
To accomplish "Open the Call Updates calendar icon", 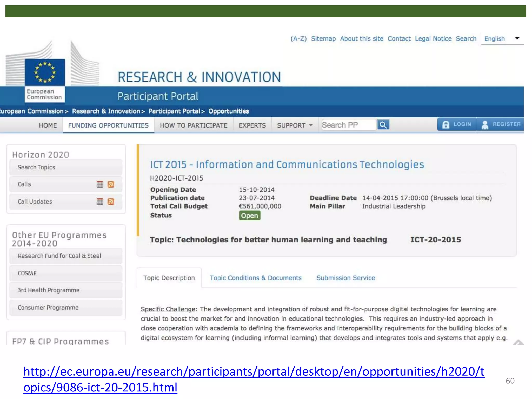I will coord(100,202).
